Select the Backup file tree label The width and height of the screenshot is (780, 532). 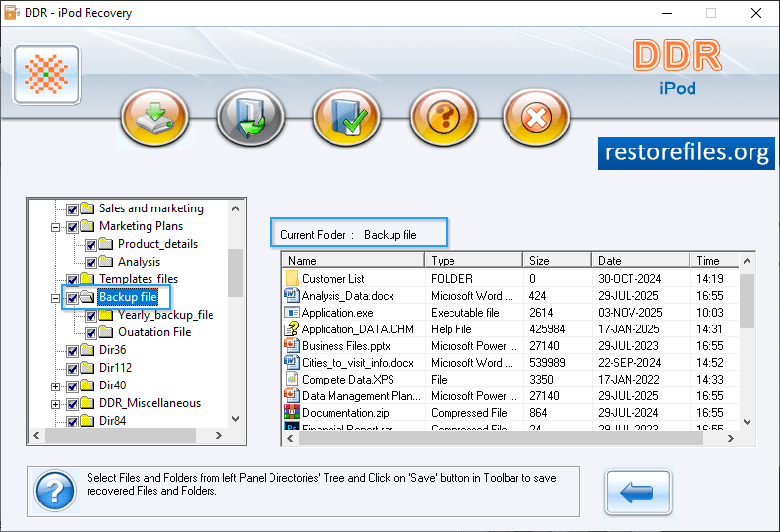tap(128, 297)
